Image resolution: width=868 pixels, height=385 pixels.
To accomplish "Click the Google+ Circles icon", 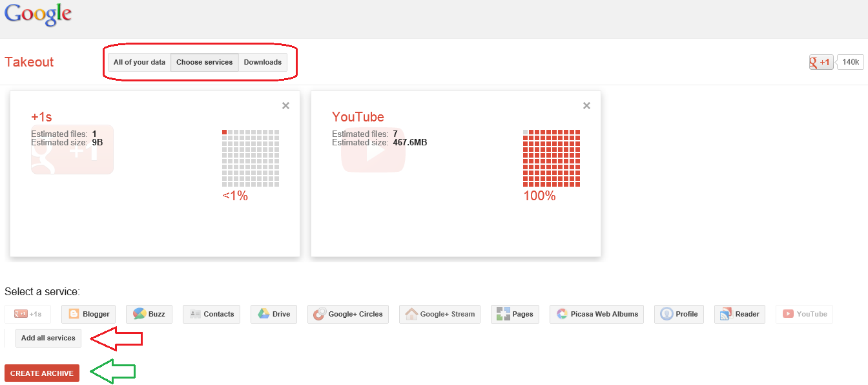I will pos(319,314).
